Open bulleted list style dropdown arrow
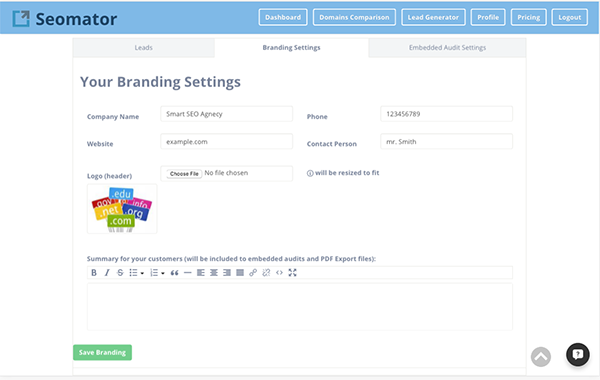The height and width of the screenshot is (380, 600). click(142, 273)
